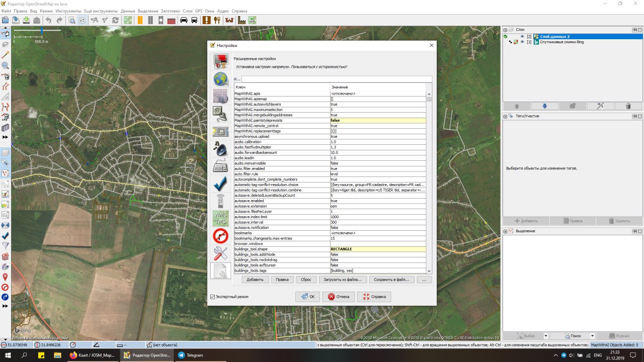Select the bus preset icon

[194, 20]
